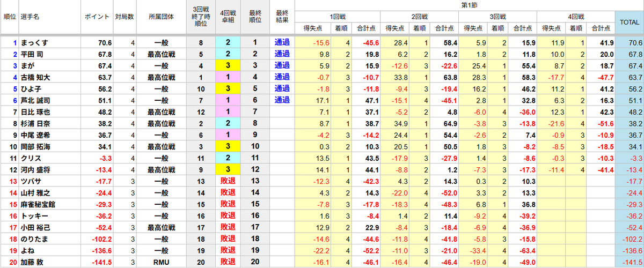This screenshot has width=644, height=268.
Task: Select 3回戦 合計点 55.4 for まが
Action: (x=529, y=65)
